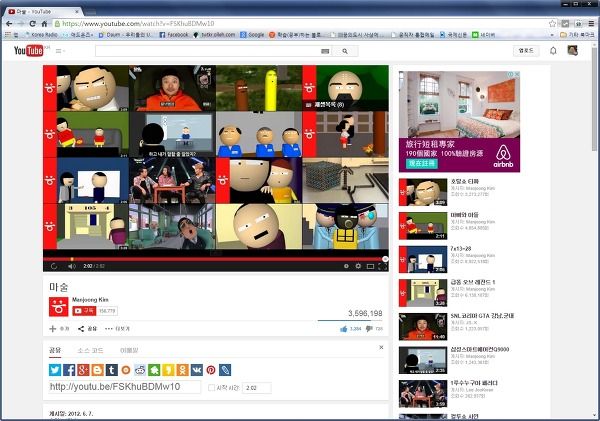Share the video on Tumblr
Viewport: 600px width, 421px height.
[112, 370]
